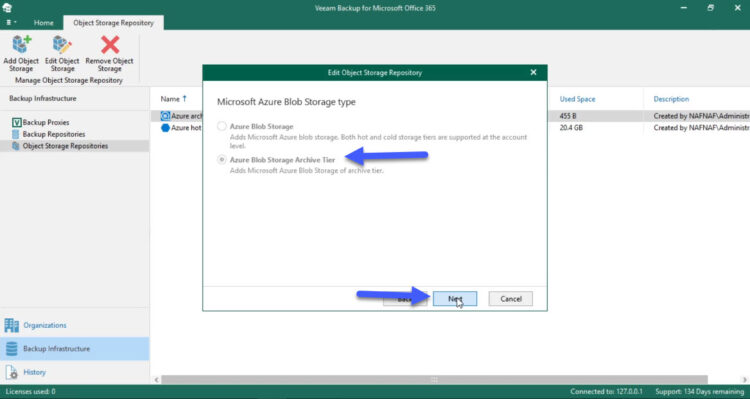Sort by the Used Space column
This screenshot has width=750, height=399.
click(577, 99)
